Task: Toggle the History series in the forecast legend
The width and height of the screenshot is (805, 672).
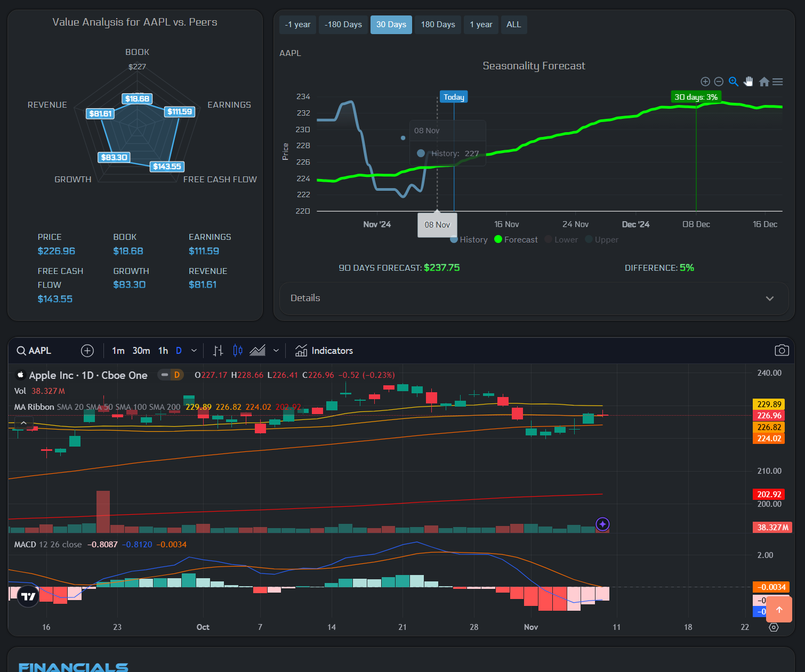Action: pos(469,239)
